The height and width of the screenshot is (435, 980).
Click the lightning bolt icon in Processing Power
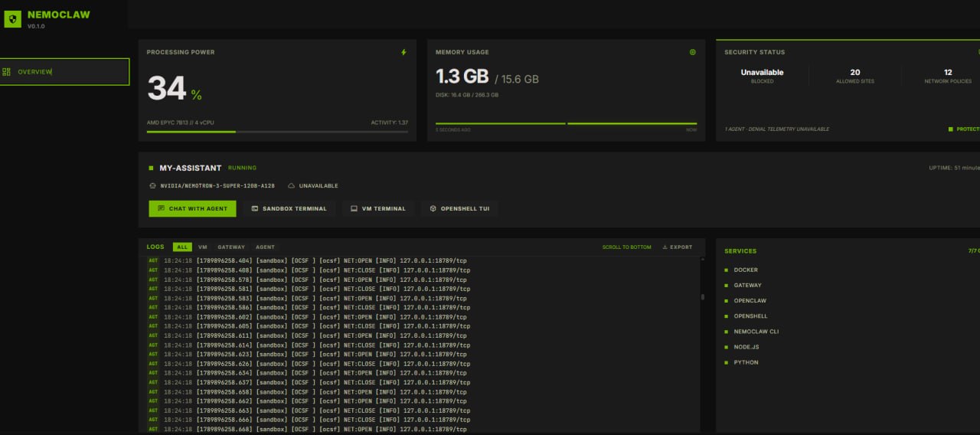coord(403,52)
